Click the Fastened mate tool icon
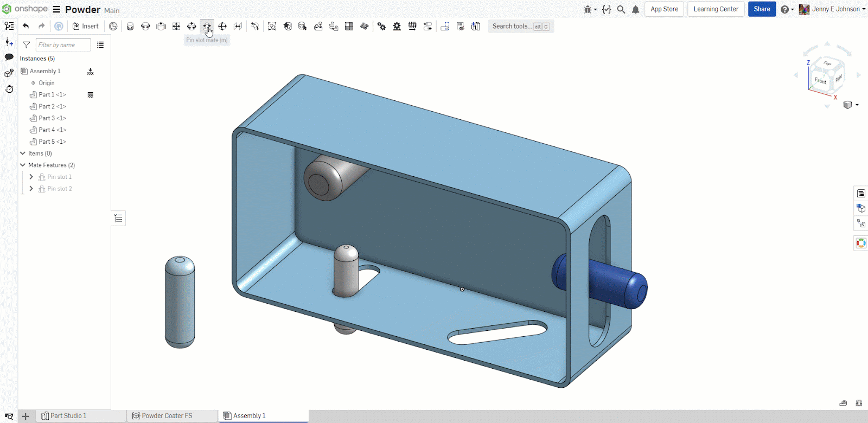This screenshot has width=868, height=423. 130,26
